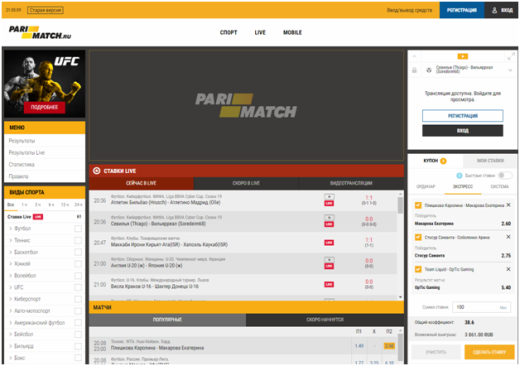Viewport: 520px width, 366px height.
Task: Collapse the video panel with up chevron
Action: (414, 56)
